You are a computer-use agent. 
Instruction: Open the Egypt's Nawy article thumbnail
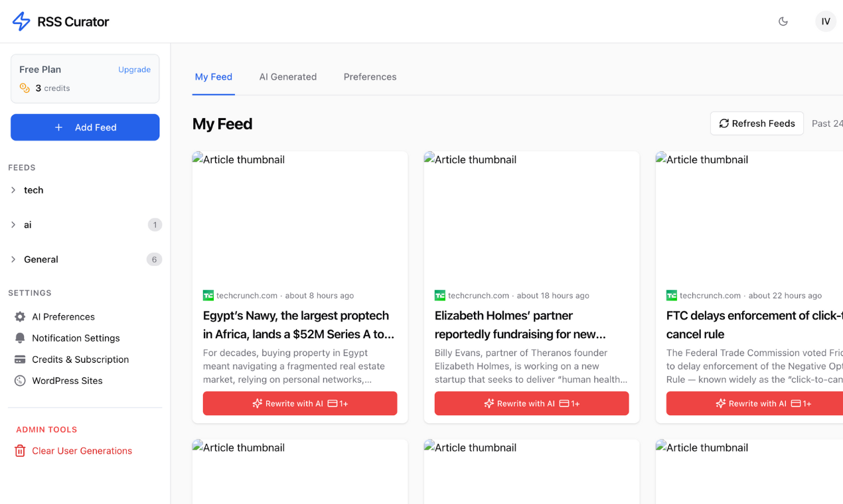point(300,217)
